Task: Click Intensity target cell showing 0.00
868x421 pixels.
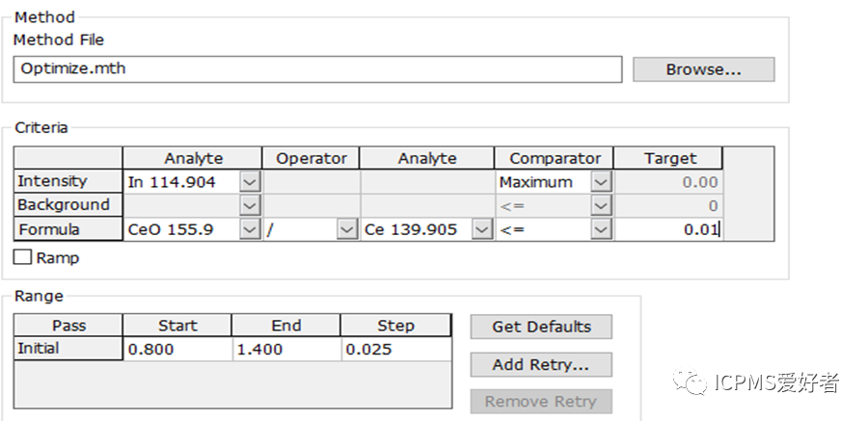Action: [668, 182]
